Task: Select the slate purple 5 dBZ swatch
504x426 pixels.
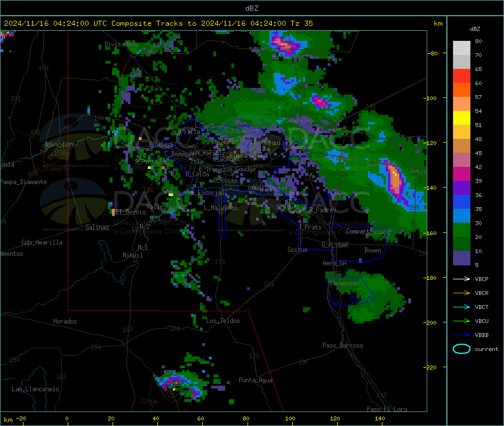Action: coord(461,258)
